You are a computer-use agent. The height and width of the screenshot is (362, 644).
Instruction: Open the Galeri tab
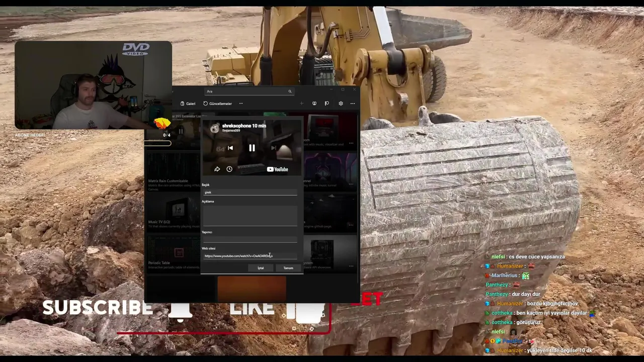pyautogui.click(x=188, y=104)
